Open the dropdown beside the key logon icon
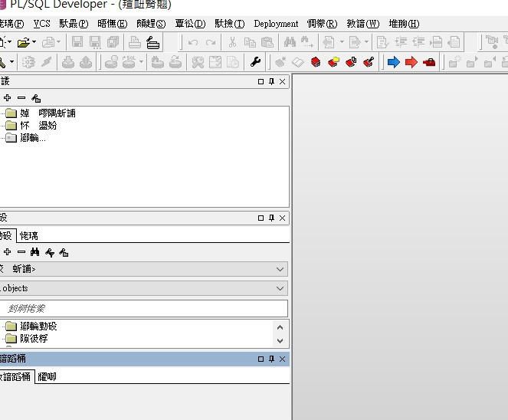Screen dimensions: 508x420 click(12, 61)
